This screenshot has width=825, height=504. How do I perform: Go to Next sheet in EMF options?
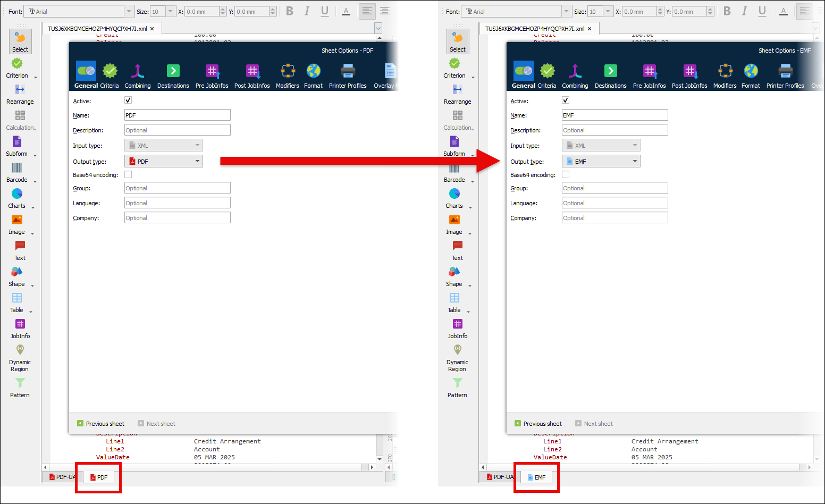(594, 424)
